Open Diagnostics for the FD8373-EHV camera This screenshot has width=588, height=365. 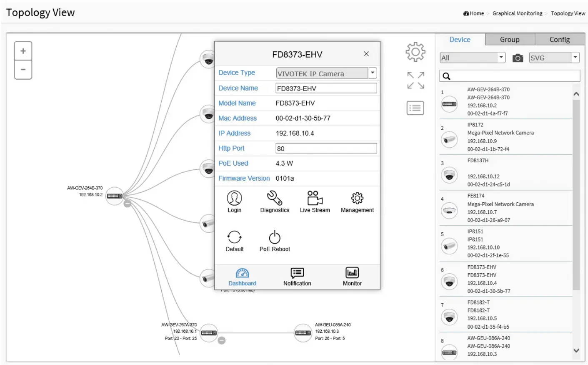click(x=274, y=199)
